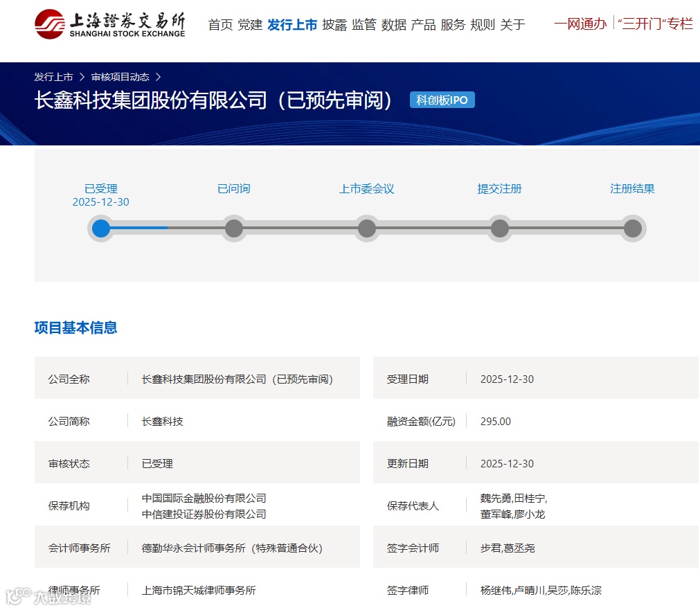The width and height of the screenshot is (700, 610).
Task: Click the 融资金额 value 295.00
Action: point(496,421)
